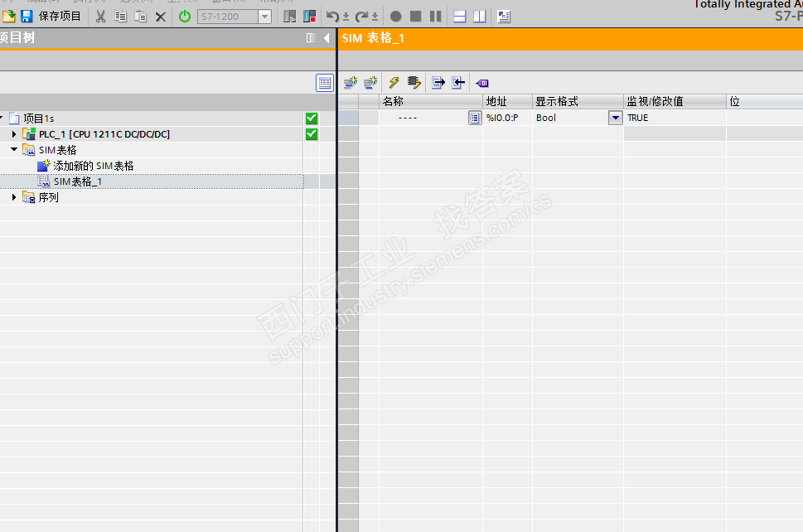Image resolution: width=803 pixels, height=532 pixels.
Task: Select the first row header cell
Action: click(348, 118)
